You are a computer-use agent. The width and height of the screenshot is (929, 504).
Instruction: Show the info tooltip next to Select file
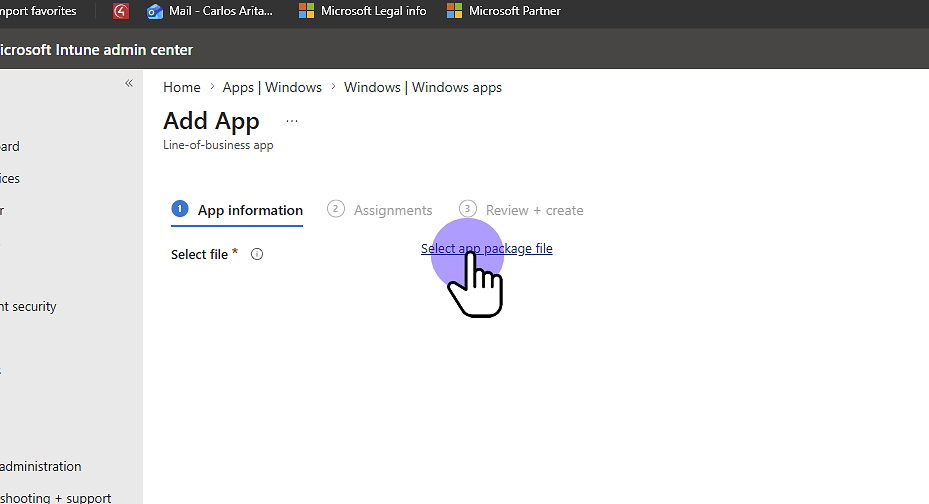[x=257, y=254]
